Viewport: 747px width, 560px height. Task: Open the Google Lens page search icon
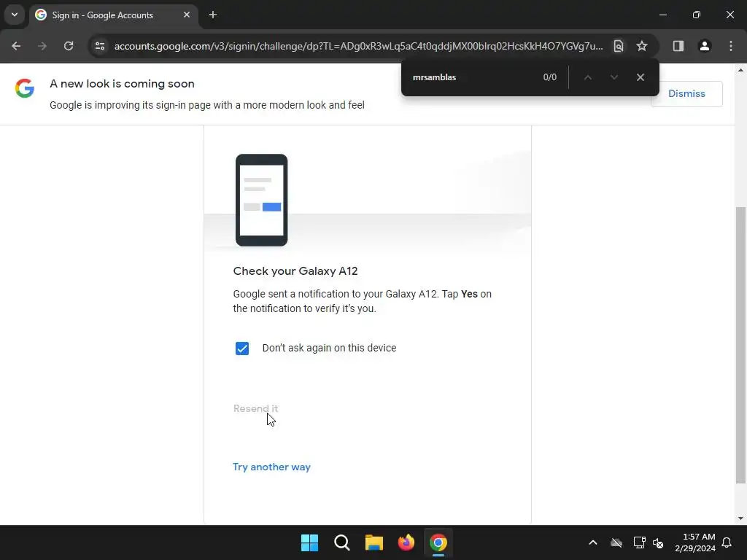618,46
